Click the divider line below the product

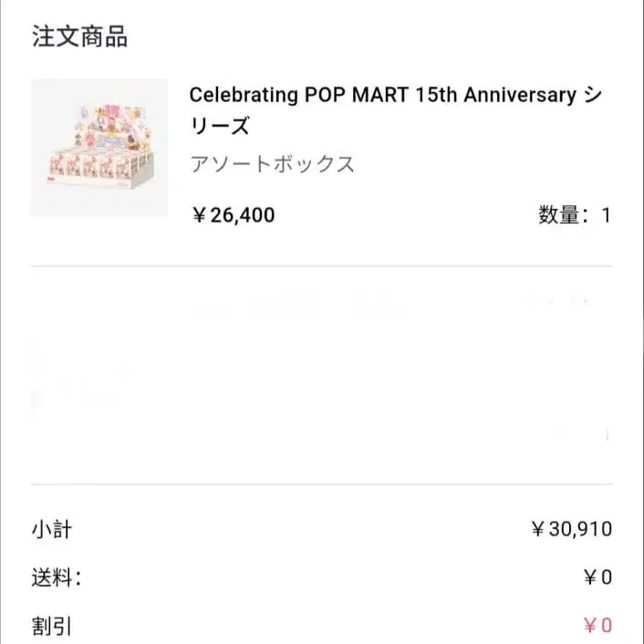(x=321, y=266)
